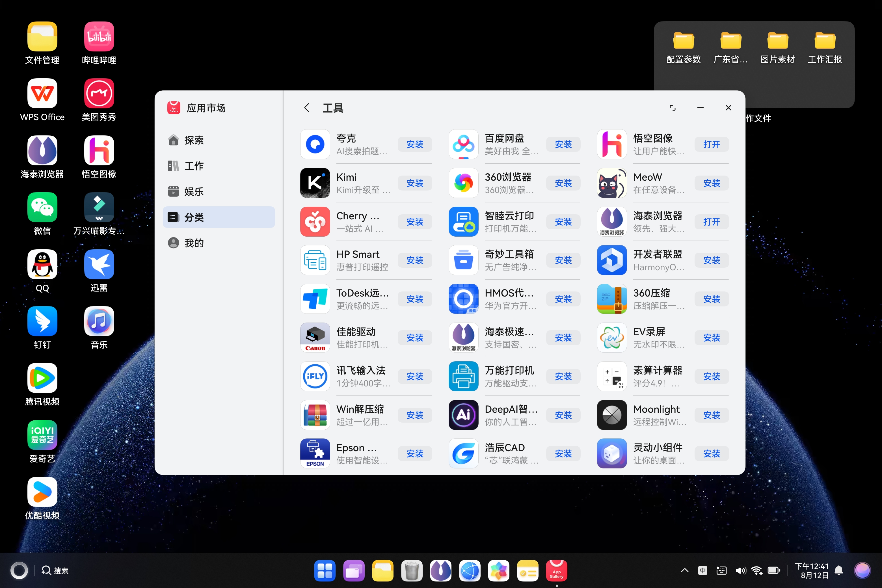Open the 讯飞输入法 iFLY icon
This screenshot has width=882, height=588.
pos(315,376)
